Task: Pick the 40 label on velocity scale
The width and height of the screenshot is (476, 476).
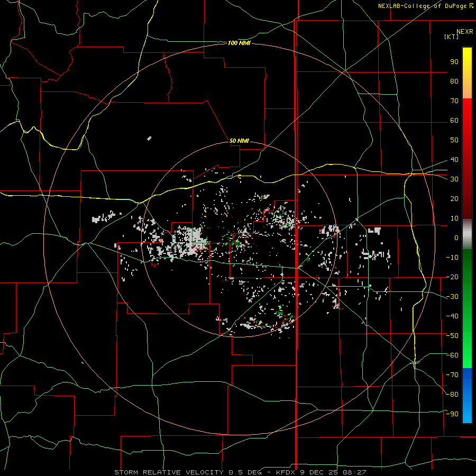Action: coord(454,160)
